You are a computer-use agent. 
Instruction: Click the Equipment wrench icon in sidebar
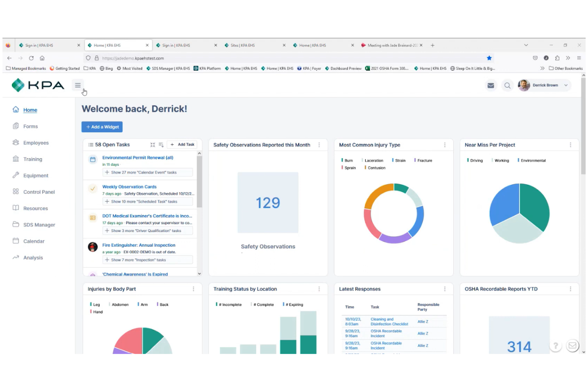(x=16, y=175)
